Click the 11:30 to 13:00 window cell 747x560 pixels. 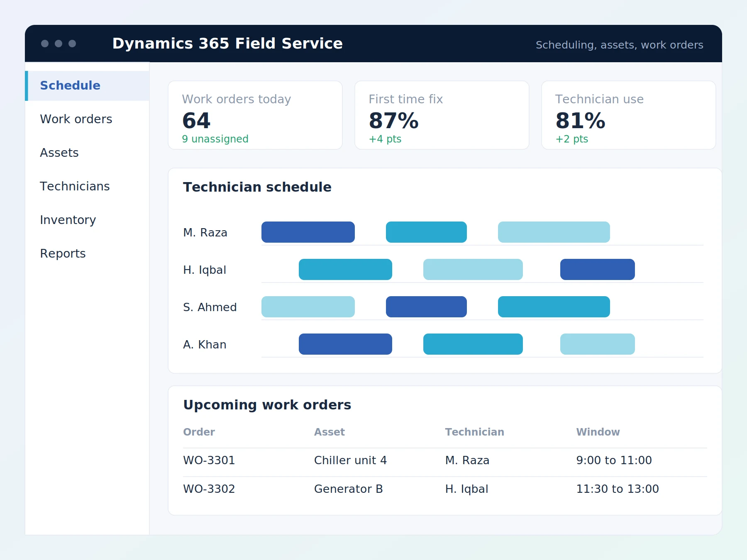pyautogui.click(x=618, y=489)
